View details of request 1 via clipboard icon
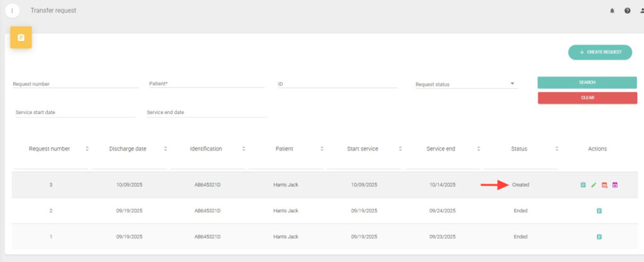The height and width of the screenshot is (262, 644). click(x=599, y=237)
